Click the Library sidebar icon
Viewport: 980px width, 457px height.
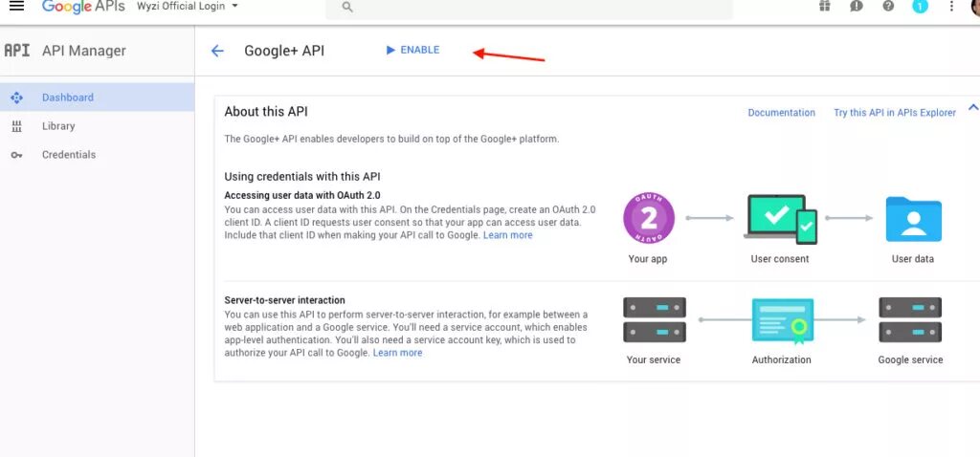point(17,126)
